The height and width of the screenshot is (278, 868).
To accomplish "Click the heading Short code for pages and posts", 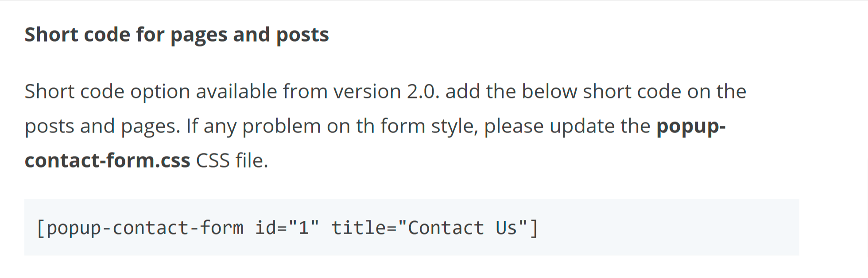I will coord(177,35).
